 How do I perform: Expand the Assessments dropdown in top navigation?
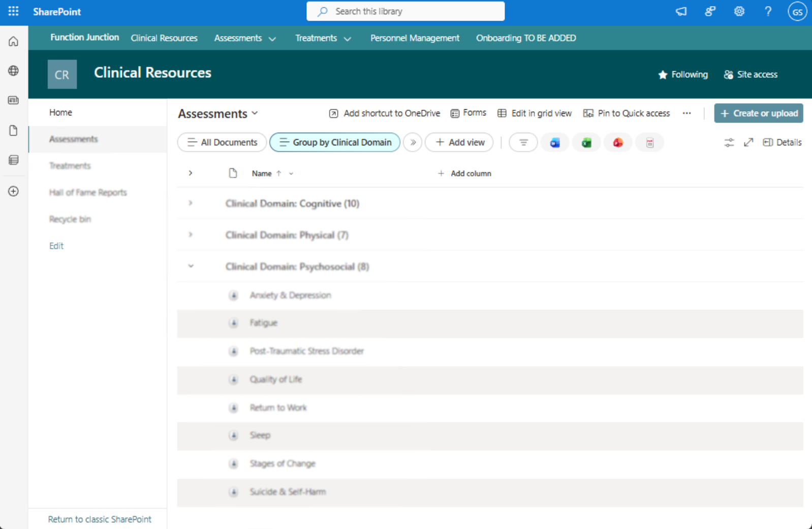(272, 39)
